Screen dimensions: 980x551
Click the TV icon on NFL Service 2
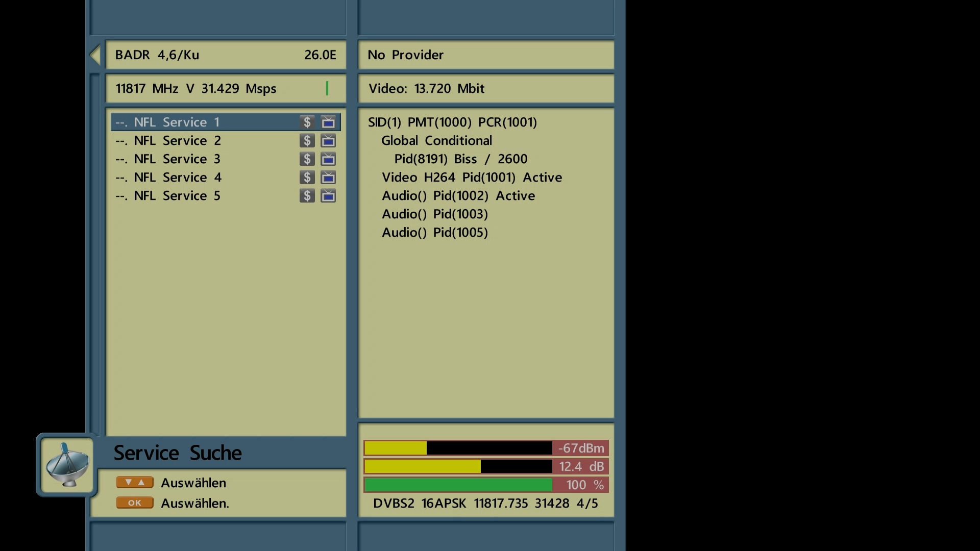click(x=328, y=141)
